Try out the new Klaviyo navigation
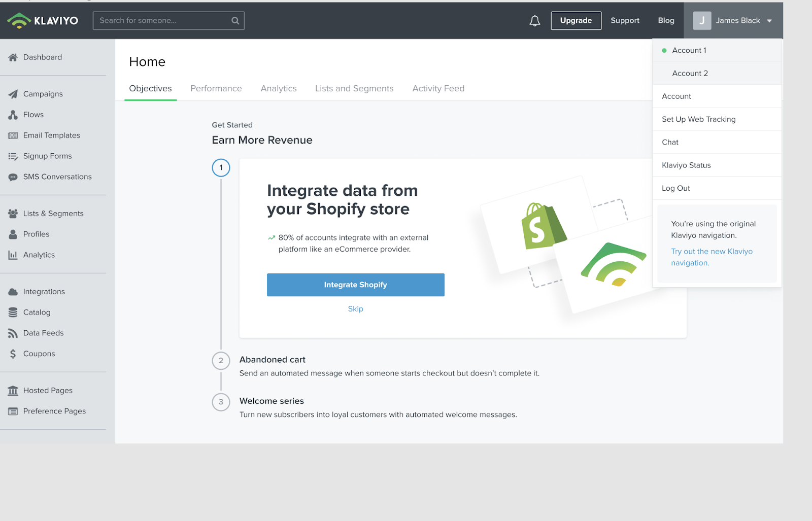This screenshot has height=521, width=812. 712,257
